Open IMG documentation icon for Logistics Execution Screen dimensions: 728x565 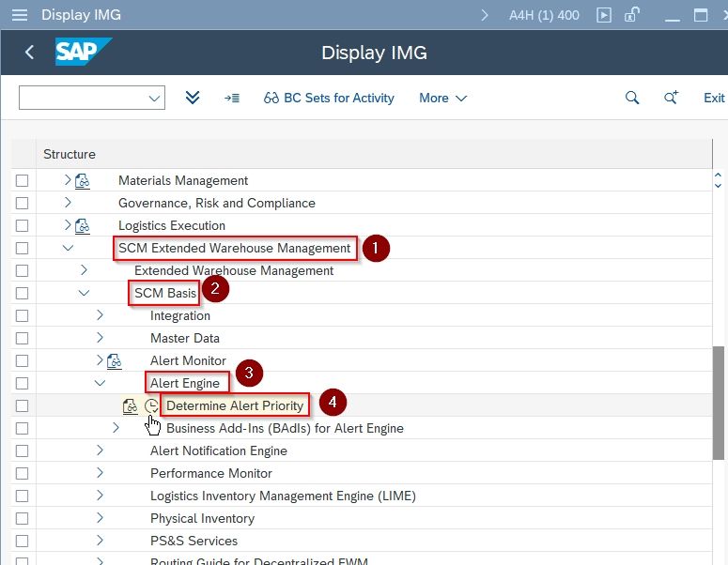[82, 226]
